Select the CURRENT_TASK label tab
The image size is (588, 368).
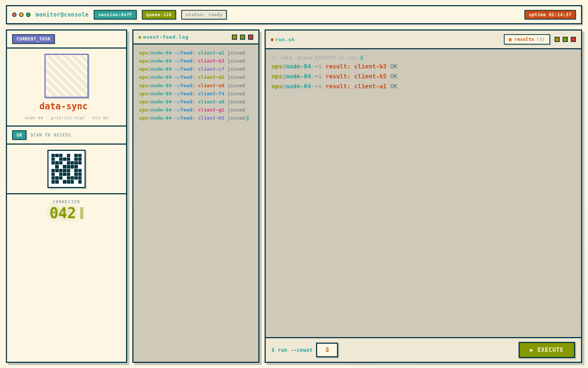(x=33, y=39)
